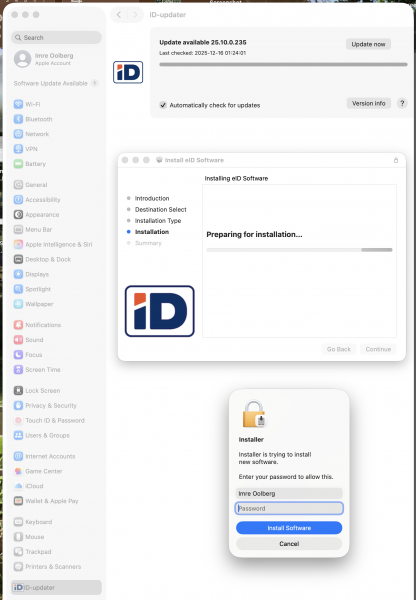
Task: Click the padlock icon in Installer dialog
Action: coord(254,414)
